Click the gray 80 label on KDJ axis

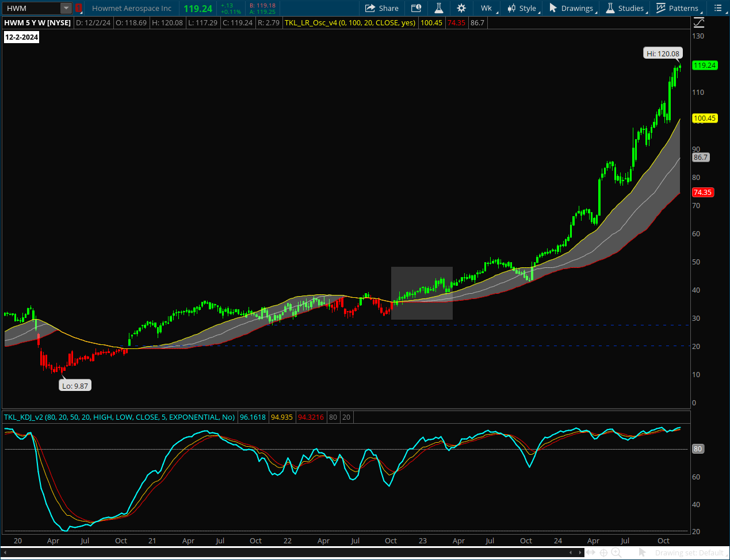[698, 448]
